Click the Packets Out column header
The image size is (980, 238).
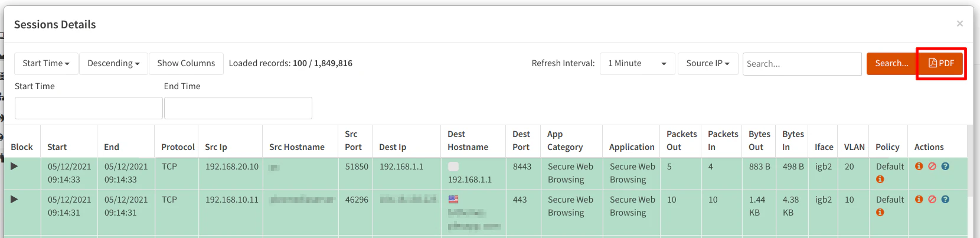click(x=682, y=141)
